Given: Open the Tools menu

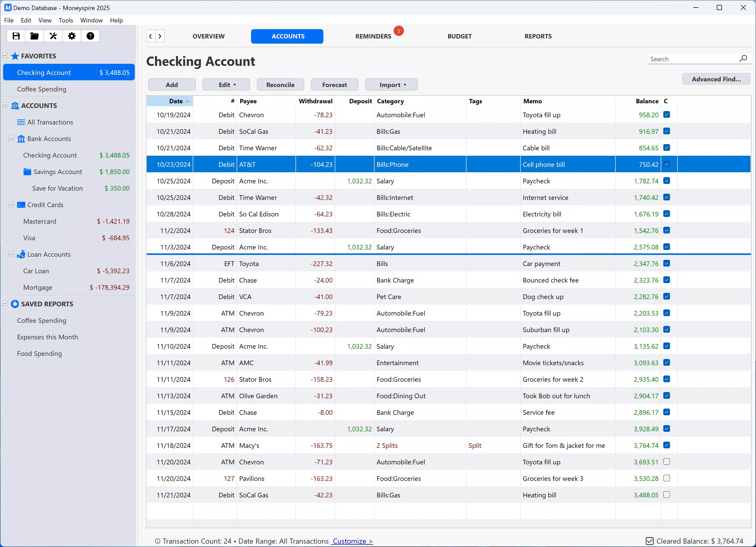Looking at the screenshot, I should click(66, 20).
